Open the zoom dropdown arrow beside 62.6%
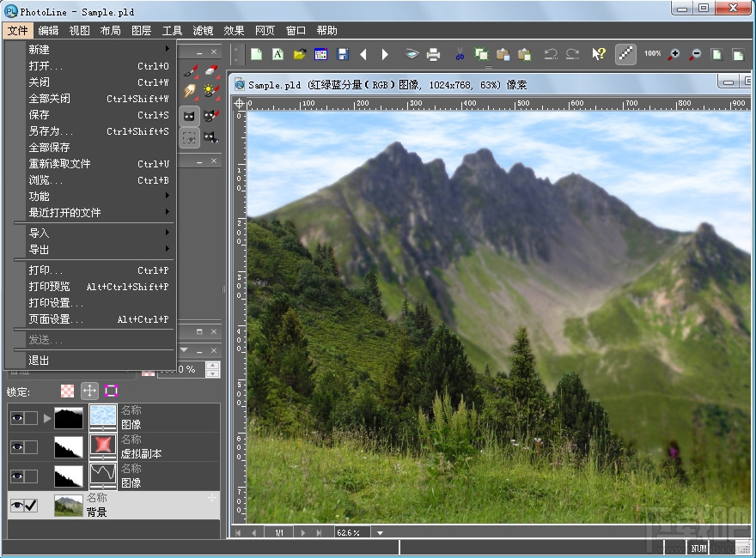 point(380,533)
